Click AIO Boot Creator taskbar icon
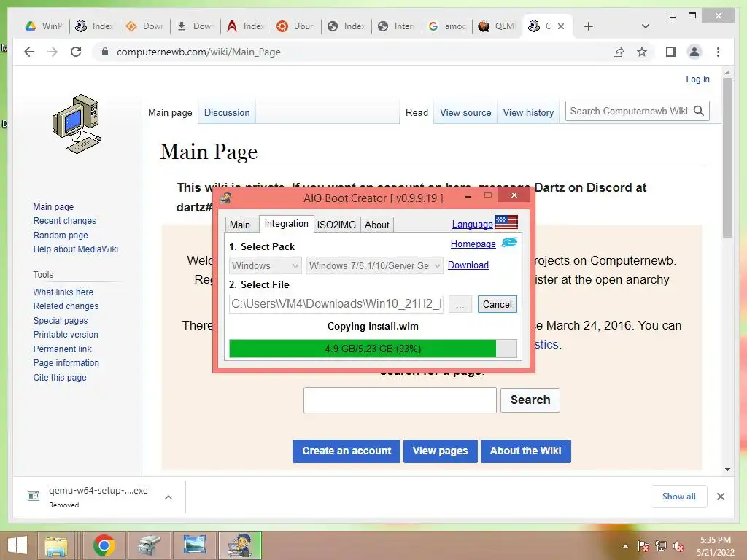 pos(240,545)
